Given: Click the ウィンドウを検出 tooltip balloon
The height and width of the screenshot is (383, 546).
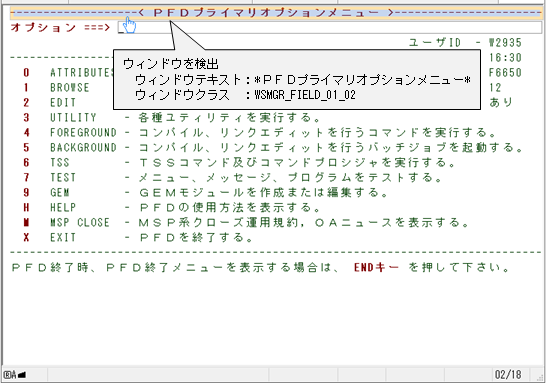Looking at the screenshot, I should pos(297,79).
